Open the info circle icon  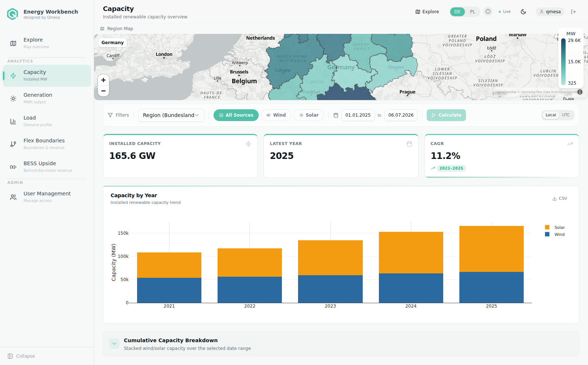488,11
